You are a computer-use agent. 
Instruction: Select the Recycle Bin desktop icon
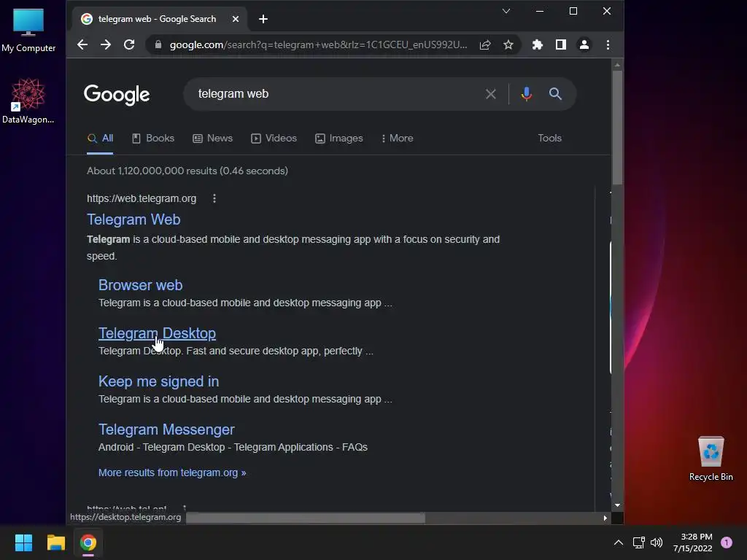711,459
